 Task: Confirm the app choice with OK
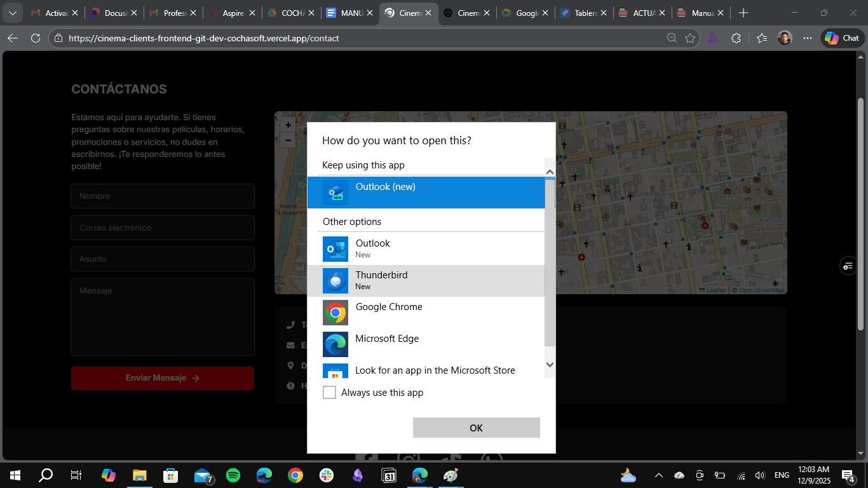(x=476, y=428)
